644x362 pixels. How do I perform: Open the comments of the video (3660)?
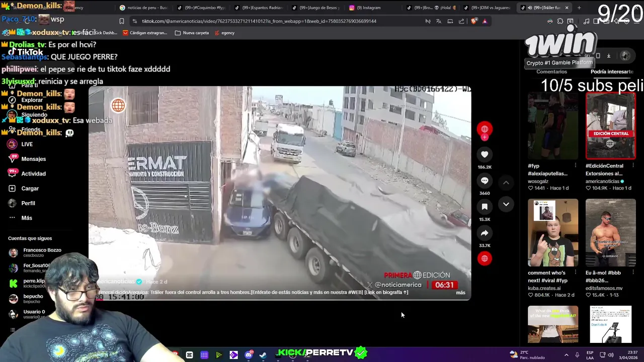485,180
